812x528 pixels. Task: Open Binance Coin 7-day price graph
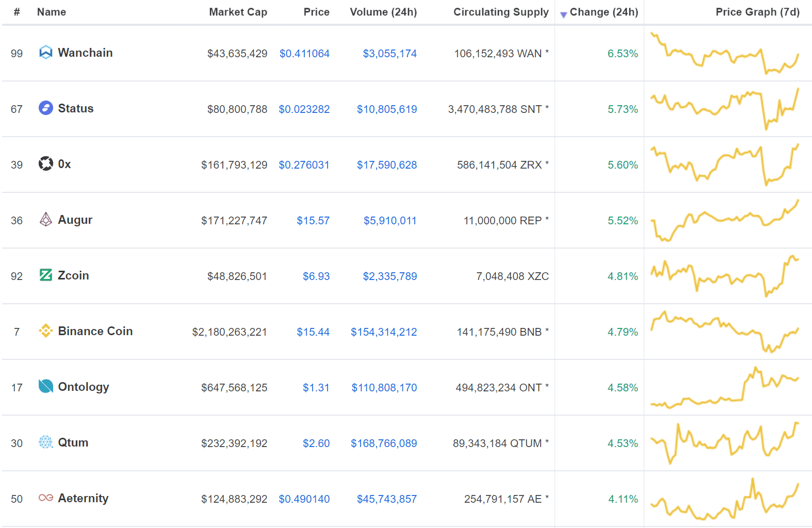coord(725,332)
